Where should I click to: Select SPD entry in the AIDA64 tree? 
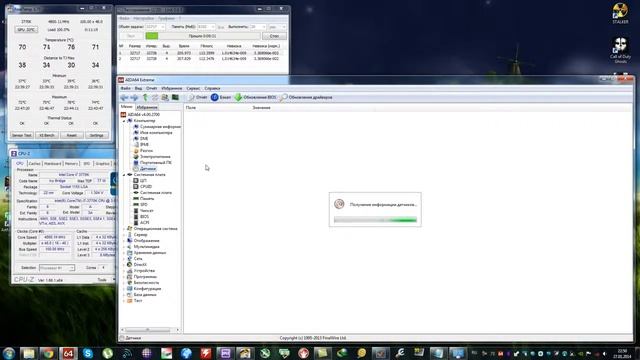pyautogui.click(x=140, y=204)
